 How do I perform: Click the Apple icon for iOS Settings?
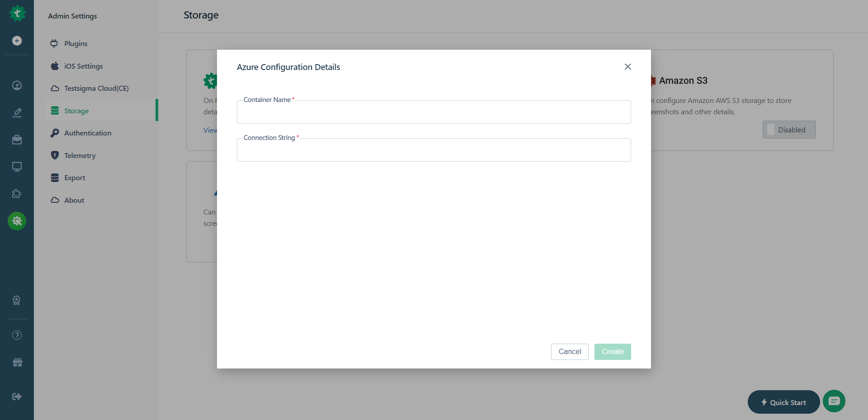pos(55,66)
